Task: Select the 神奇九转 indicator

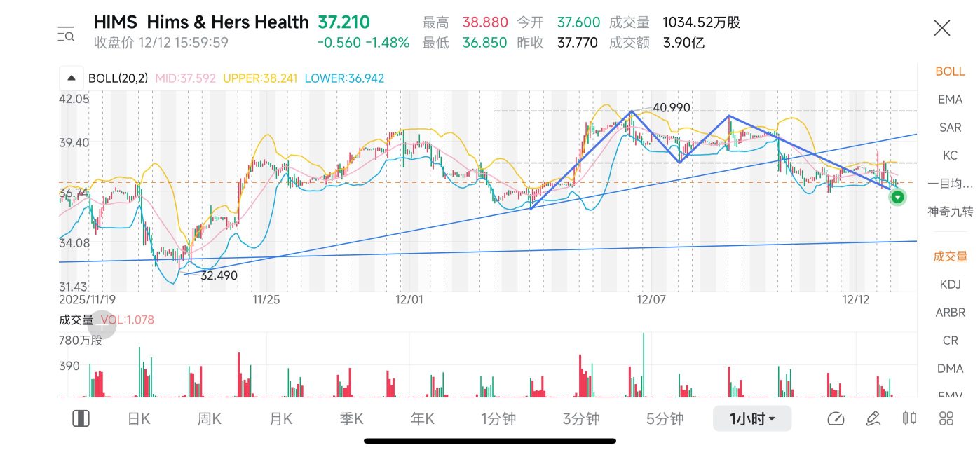Action: (x=950, y=212)
